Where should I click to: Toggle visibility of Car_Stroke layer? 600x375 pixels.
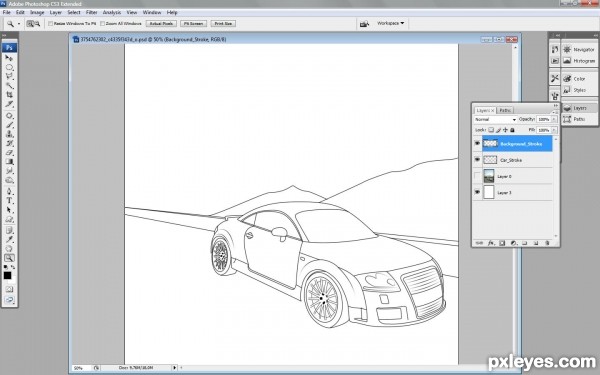[477, 160]
